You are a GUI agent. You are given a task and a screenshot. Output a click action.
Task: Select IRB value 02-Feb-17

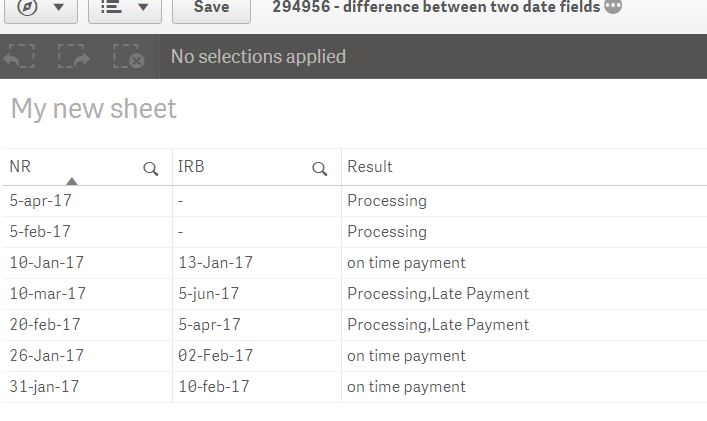(x=215, y=356)
